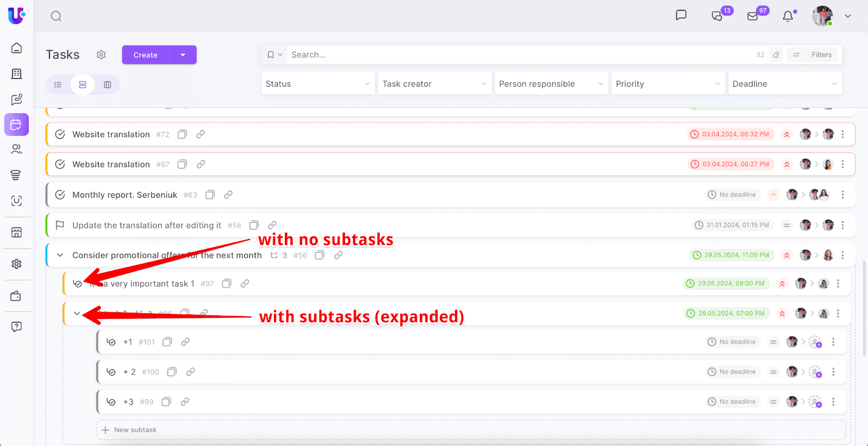Switch to the simple list view tab
The height and width of the screenshot is (446, 868).
click(x=58, y=85)
